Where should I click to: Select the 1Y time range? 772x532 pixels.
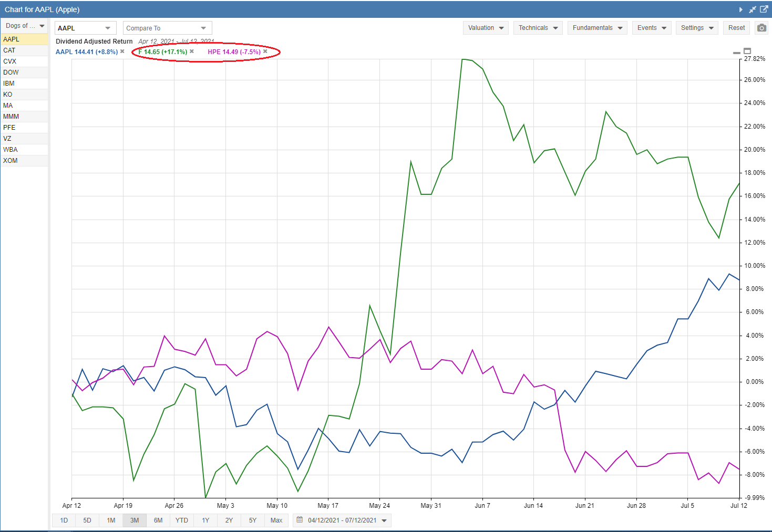tap(205, 520)
